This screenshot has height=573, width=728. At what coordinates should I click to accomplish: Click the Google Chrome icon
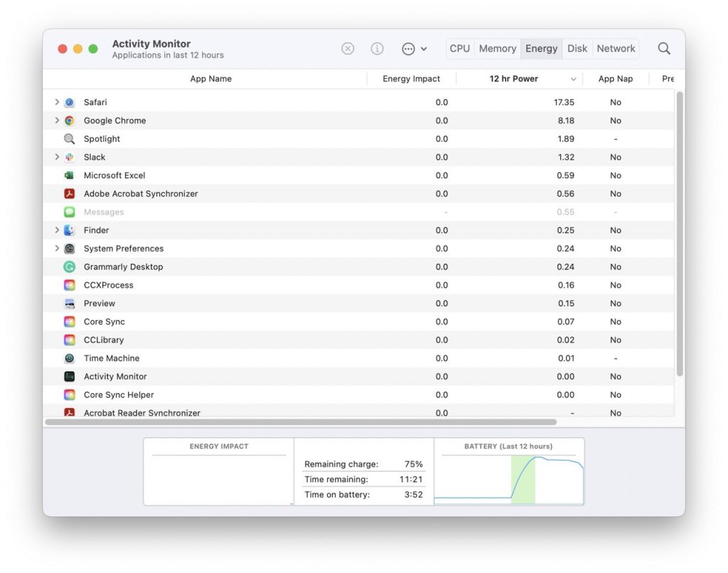pos(69,120)
